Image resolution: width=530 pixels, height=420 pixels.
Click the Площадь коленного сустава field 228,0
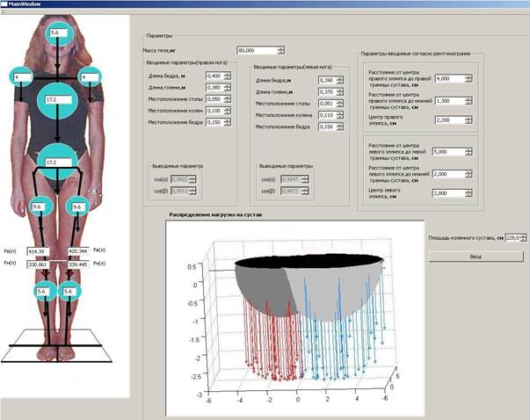pyautogui.click(x=515, y=238)
